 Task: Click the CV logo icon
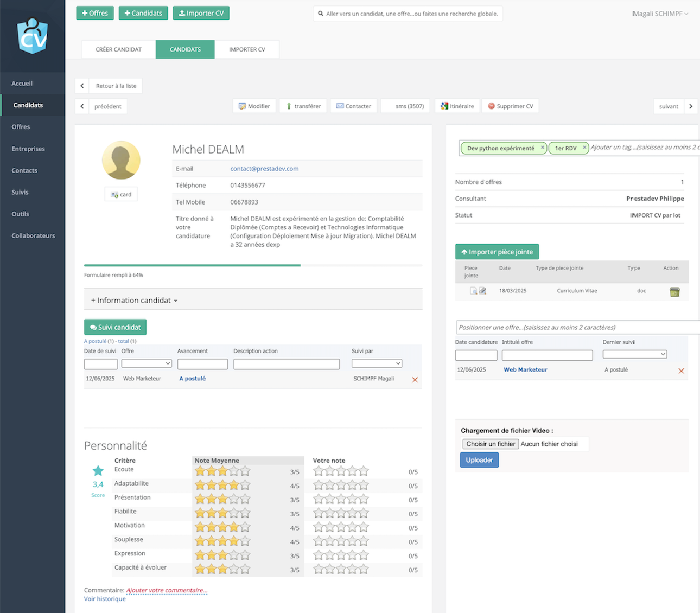[x=33, y=36]
